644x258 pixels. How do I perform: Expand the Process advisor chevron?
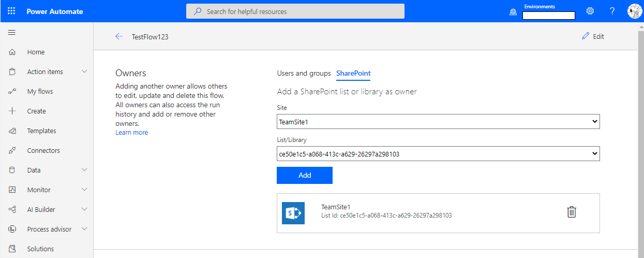85,229
